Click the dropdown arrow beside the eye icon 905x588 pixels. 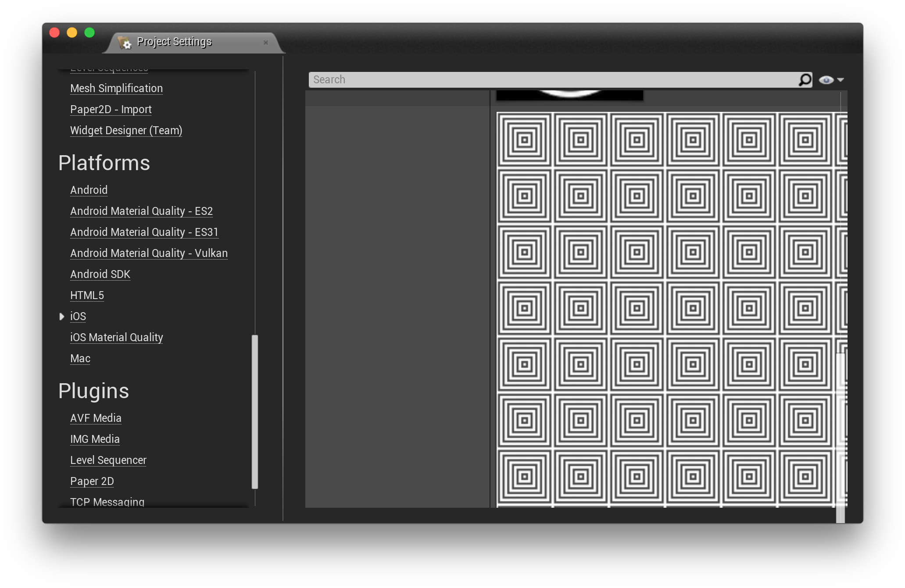coord(841,80)
